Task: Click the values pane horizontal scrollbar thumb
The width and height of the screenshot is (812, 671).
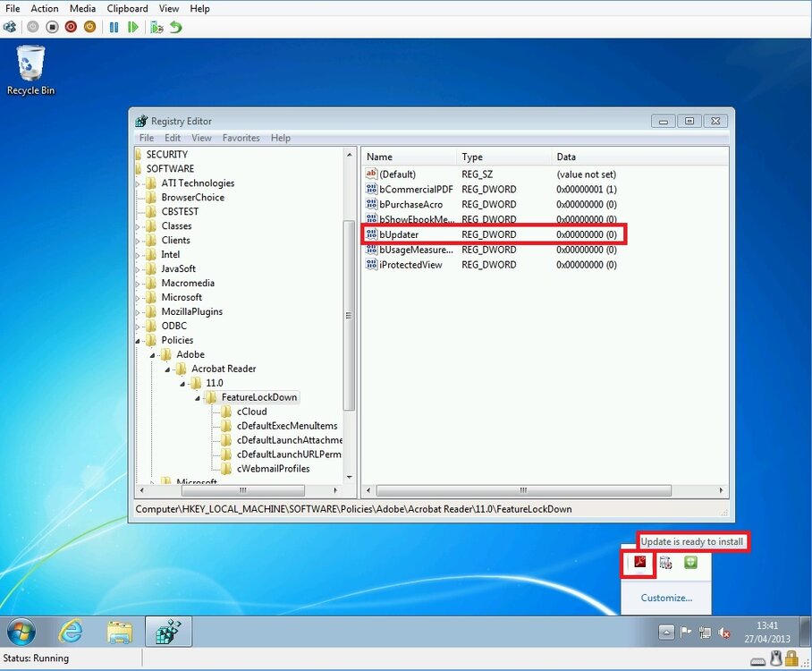Action: click(x=523, y=490)
